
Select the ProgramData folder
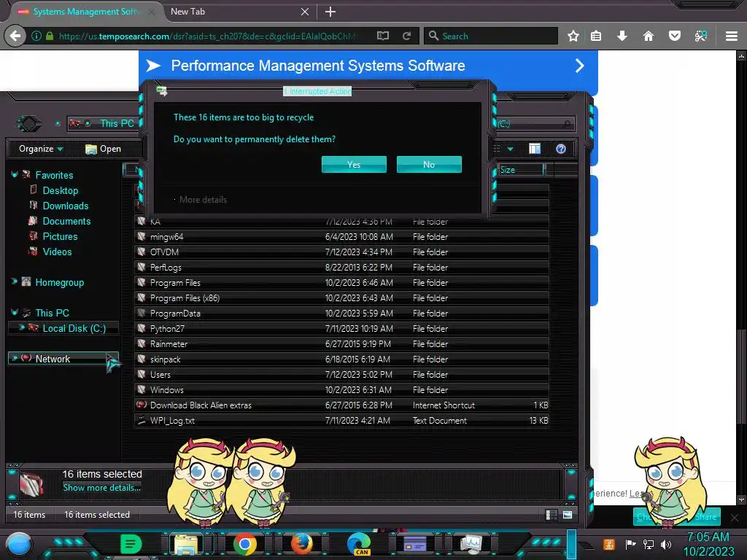pyautogui.click(x=342, y=314)
